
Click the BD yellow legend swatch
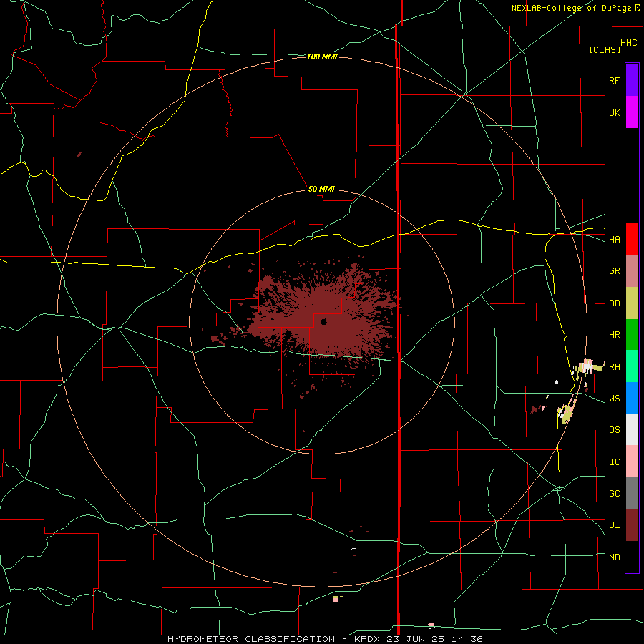[632, 303]
